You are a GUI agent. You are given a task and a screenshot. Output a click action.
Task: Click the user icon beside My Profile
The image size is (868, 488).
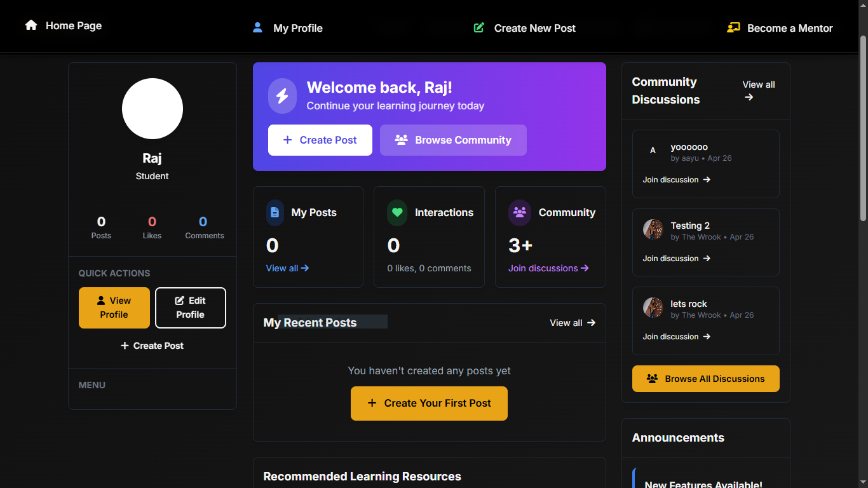pos(257,28)
